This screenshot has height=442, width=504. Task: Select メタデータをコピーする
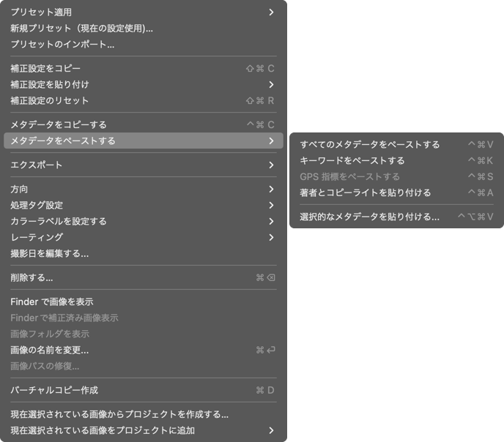pos(144,124)
